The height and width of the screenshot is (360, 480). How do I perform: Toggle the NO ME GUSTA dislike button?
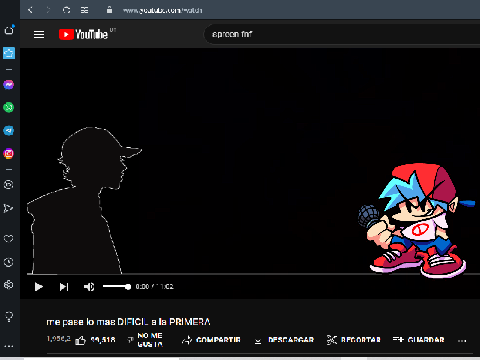(x=145, y=340)
